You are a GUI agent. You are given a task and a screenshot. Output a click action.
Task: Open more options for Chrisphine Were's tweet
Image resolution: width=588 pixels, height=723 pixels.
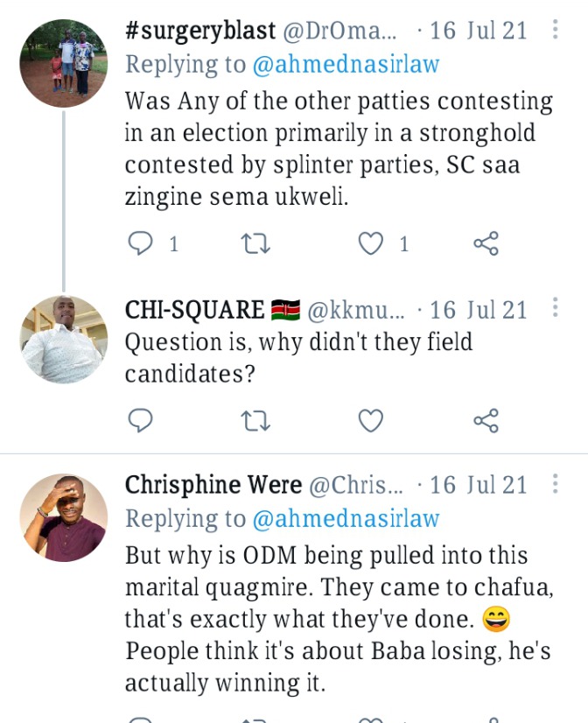tap(555, 484)
